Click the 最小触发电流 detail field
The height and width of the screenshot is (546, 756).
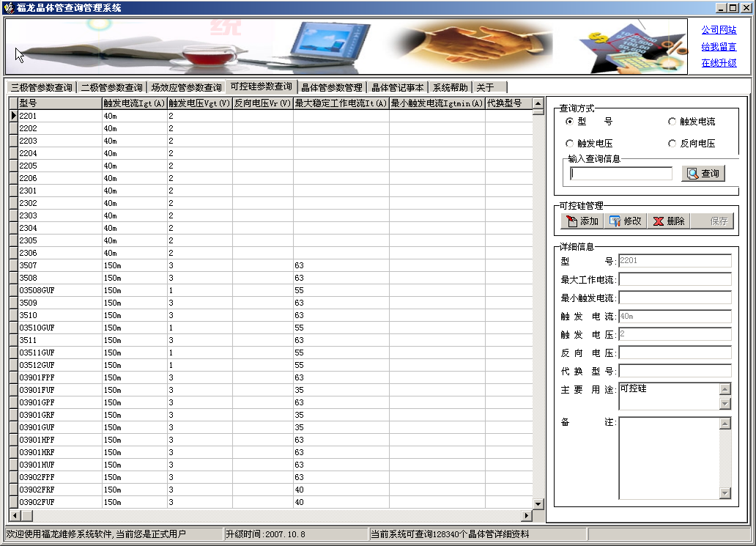(675, 298)
